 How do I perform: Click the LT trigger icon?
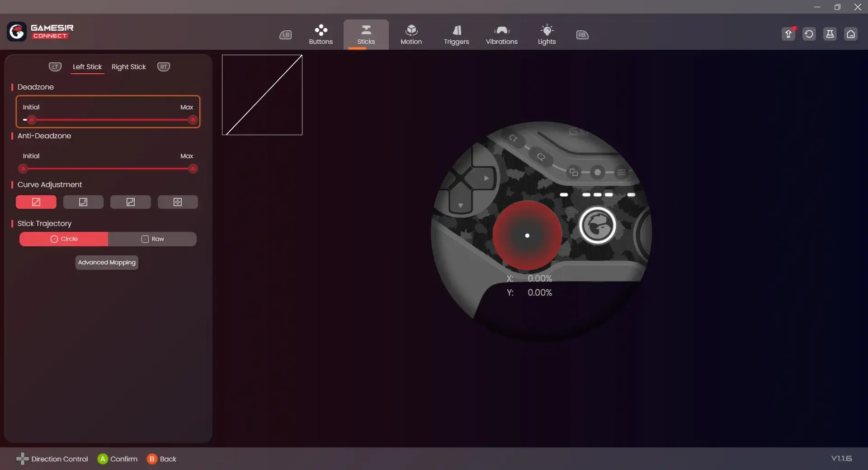click(x=55, y=67)
